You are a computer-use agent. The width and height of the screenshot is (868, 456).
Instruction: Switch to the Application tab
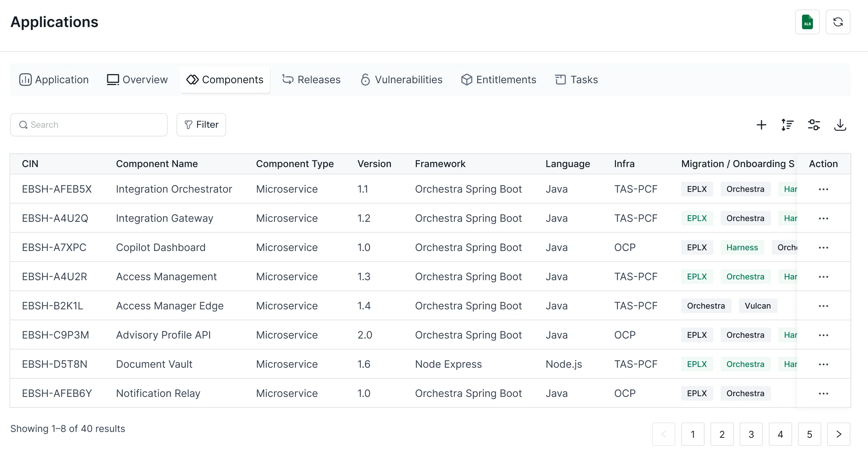point(54,80)
